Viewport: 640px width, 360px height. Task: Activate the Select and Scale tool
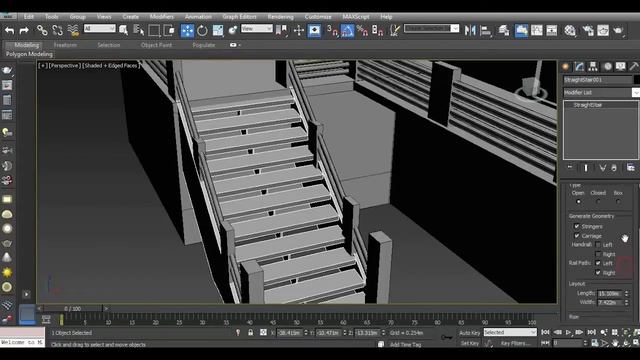tap(218, 31)
